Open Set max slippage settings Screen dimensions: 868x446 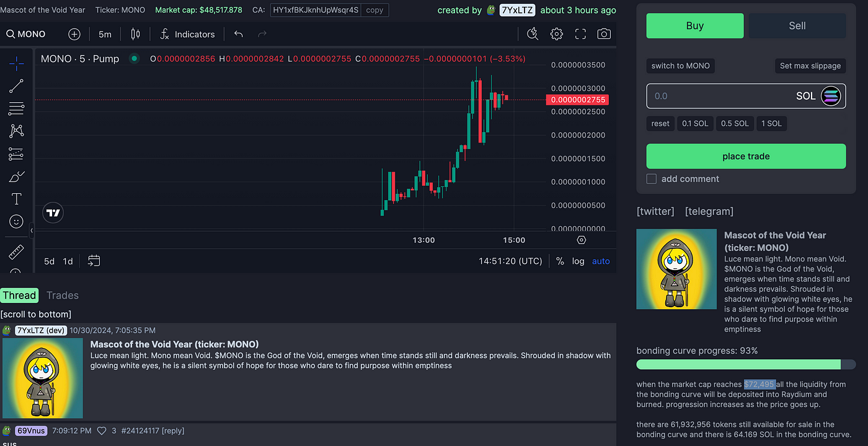[x=810, y=66]
